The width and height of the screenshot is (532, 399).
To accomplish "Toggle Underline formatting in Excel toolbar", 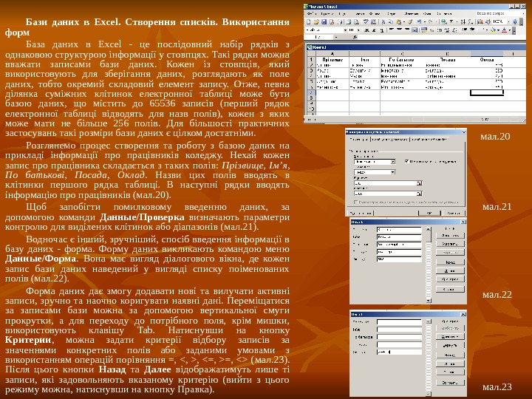I will (x=382, y=30).
